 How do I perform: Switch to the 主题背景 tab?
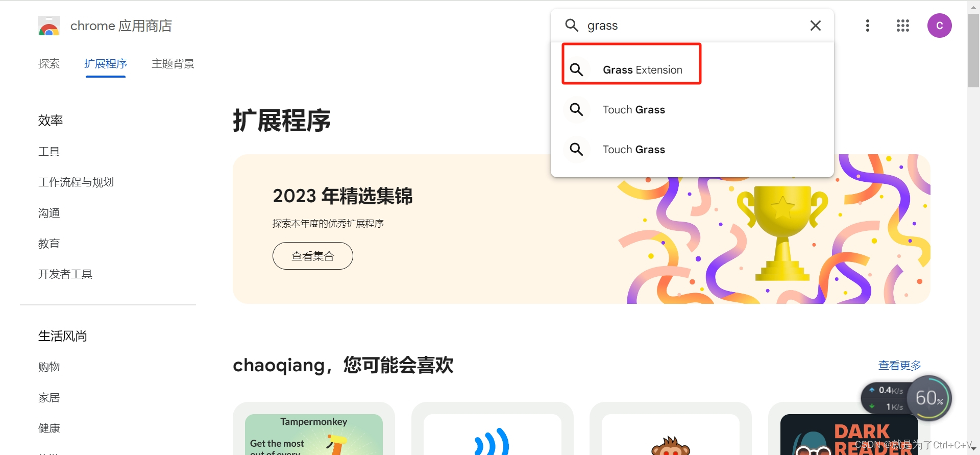click(x=173, y=64)
